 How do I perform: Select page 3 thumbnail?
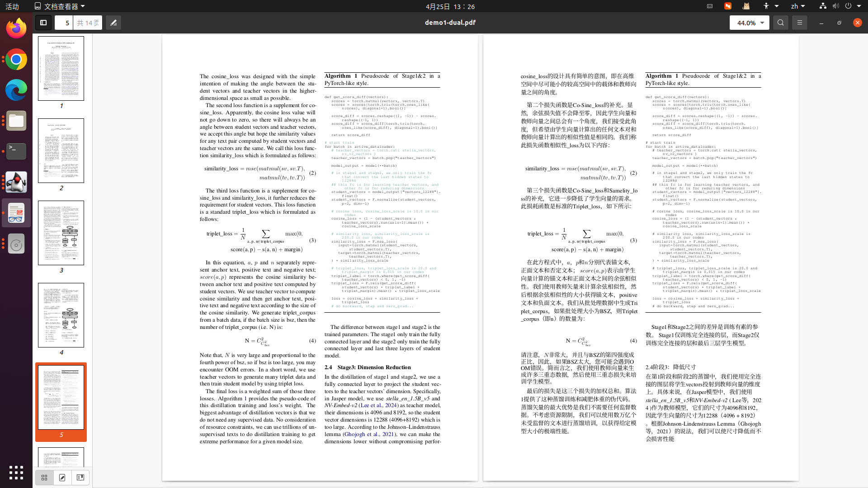[61, 233]
